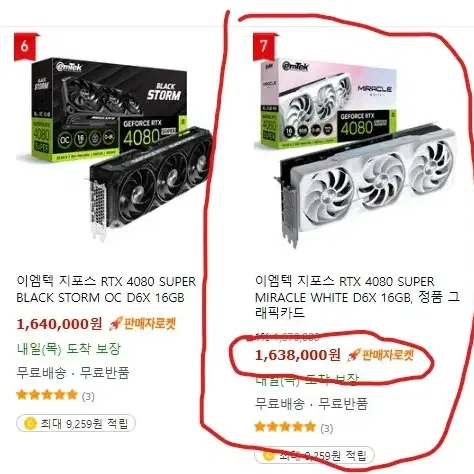Screen dimensions: 474x474
Task: Click the rocket icon beside the 1,640,000원 price
Action: click(116, 324)
